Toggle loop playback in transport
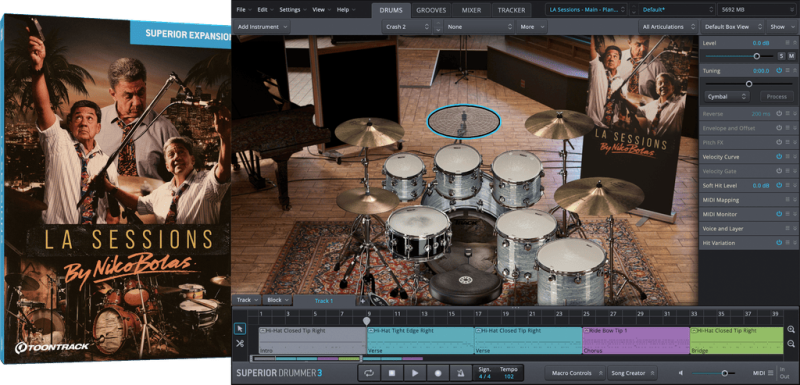This screenshot has height=385, width=800. click(369, 373)
